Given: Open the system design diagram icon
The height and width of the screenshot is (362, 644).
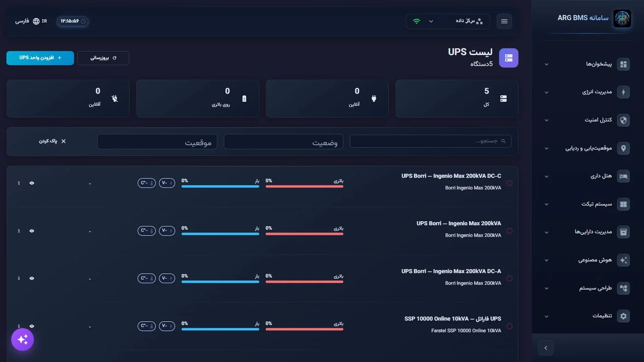Looking at the screenshot, I should 623,288.
